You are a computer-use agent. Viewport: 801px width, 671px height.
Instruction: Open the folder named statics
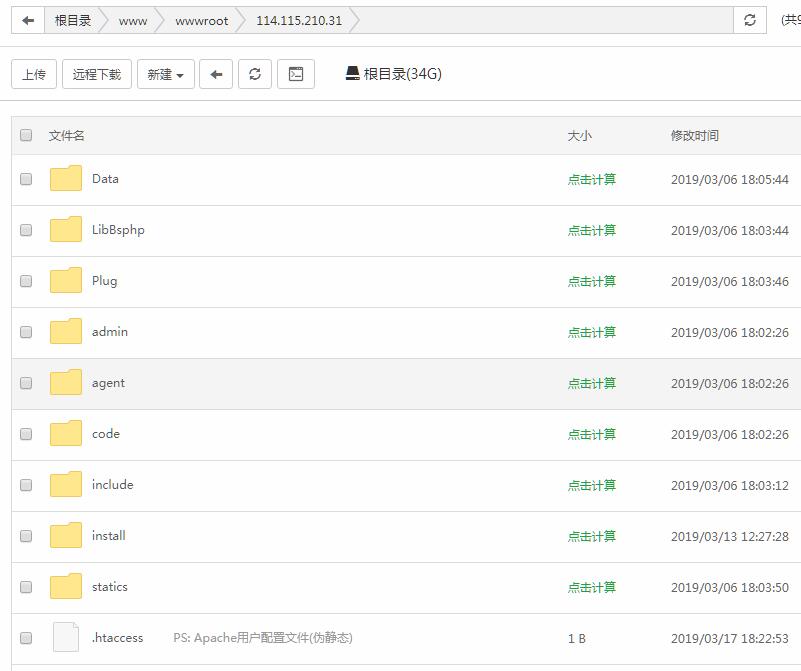[x=110, y=587]
